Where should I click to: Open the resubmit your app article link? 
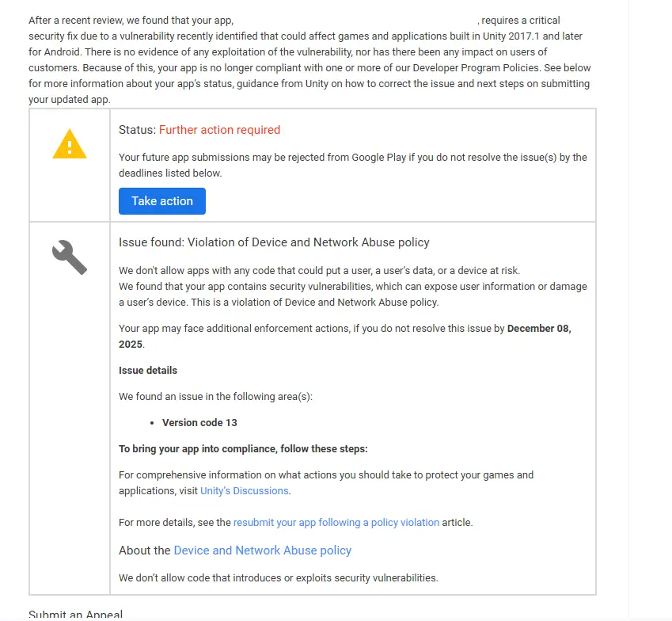click(336, 523)
